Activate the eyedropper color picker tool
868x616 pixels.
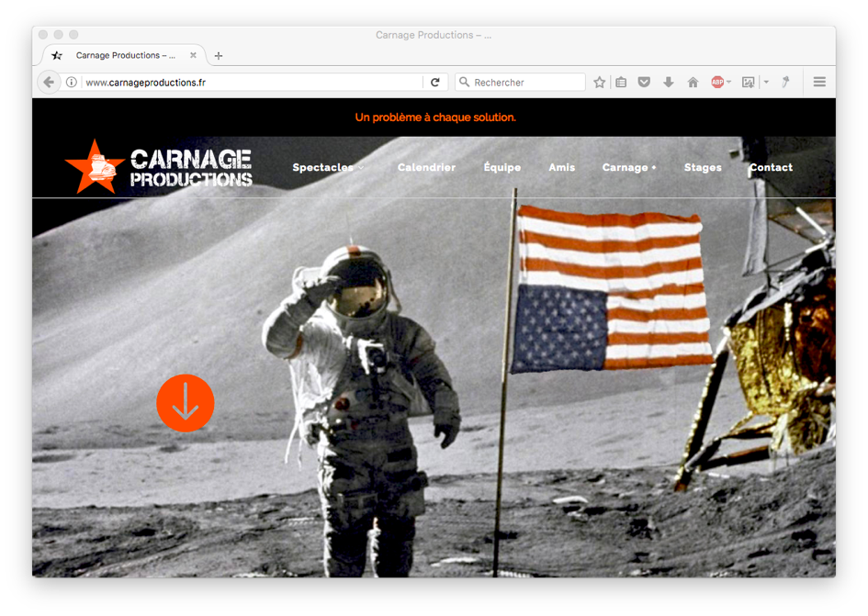(785, 83)
